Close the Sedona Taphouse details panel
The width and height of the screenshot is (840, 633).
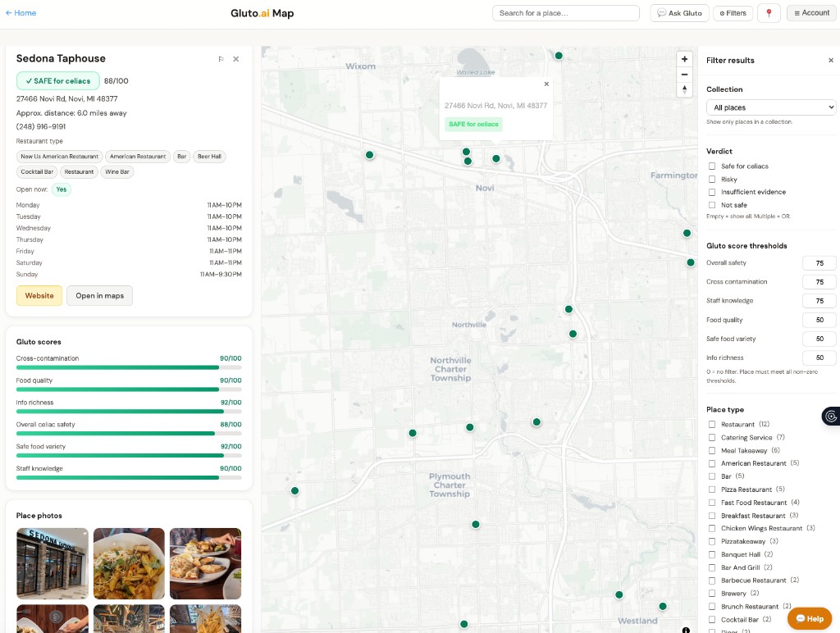(x=235, y=59)
